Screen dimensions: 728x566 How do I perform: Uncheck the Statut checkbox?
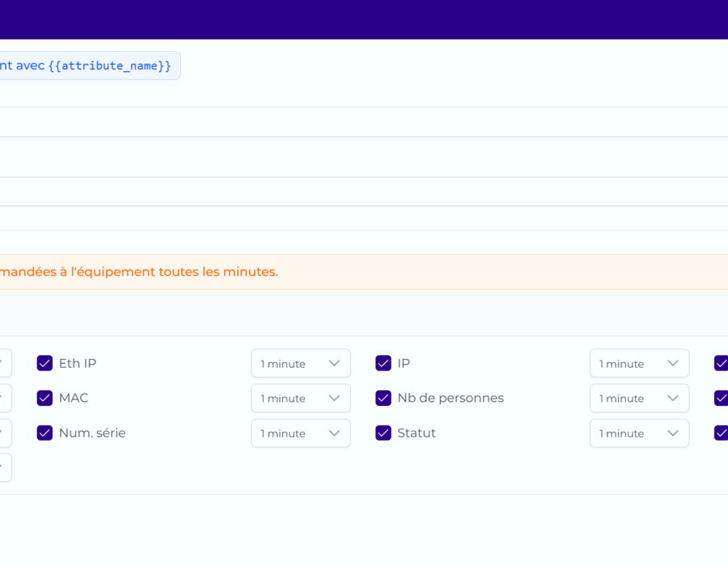pos(383,433)
